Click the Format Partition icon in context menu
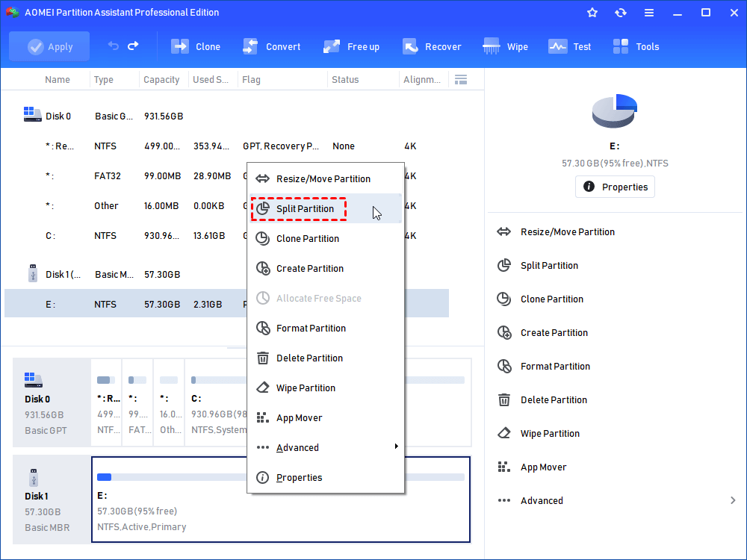This screenshot has height=560, width=747. pyautogui.click(x=263, y=328)
